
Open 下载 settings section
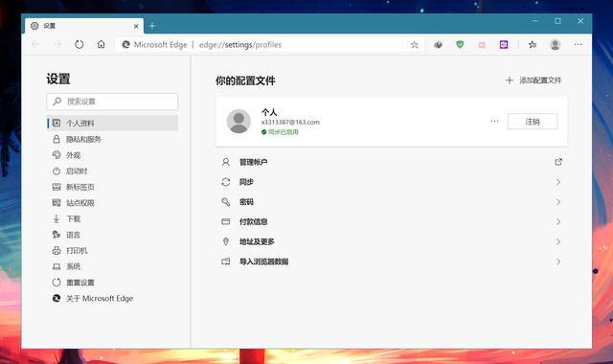[112, 219]
